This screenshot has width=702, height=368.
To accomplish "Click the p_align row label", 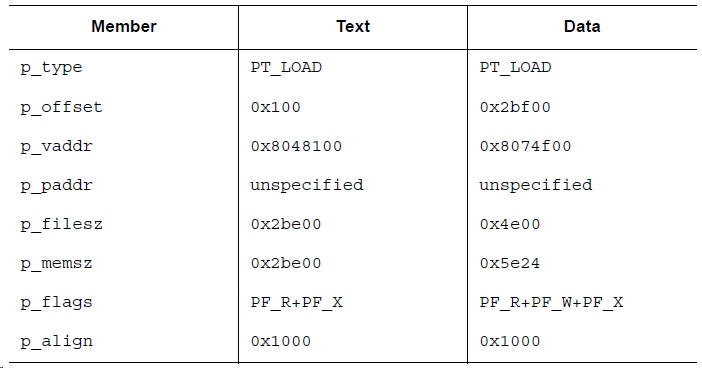I will coord(56,342).
